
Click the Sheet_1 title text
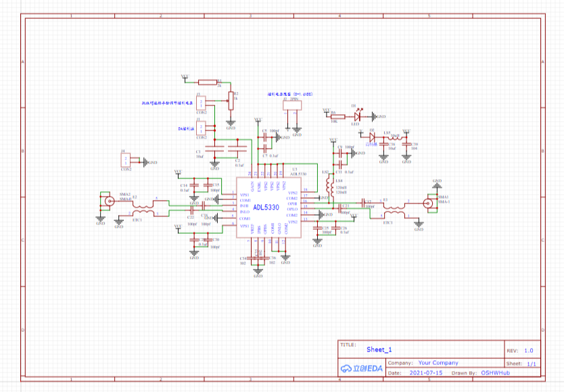pos(379,349)
